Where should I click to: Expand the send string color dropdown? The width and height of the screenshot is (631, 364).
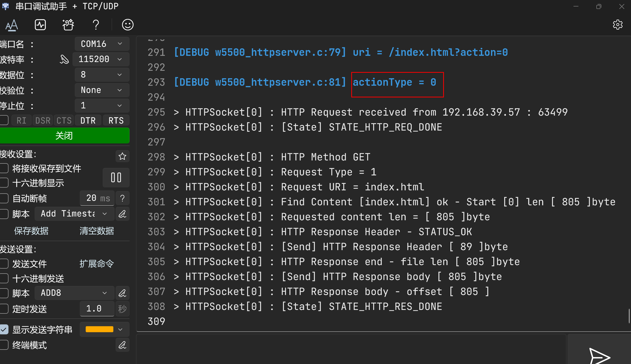(x=120, y=330)
